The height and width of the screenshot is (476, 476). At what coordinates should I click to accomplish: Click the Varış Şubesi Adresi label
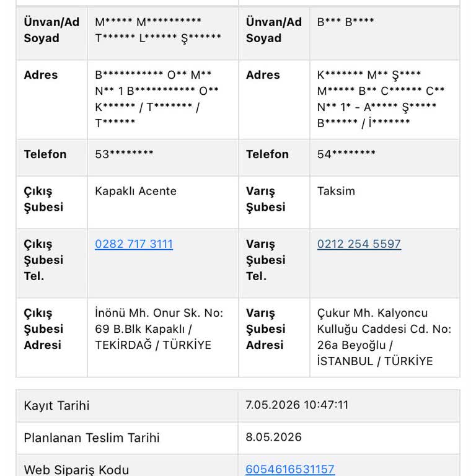coord(266,329)
